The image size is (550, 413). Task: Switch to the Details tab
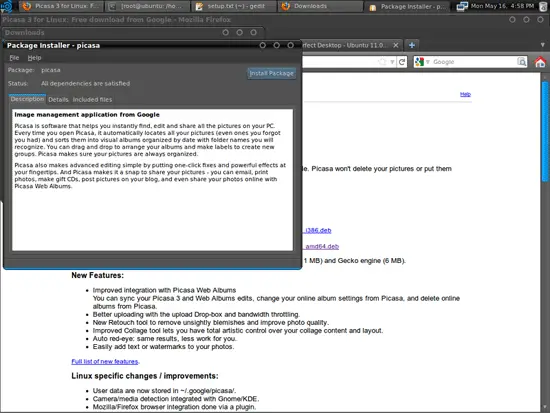tap(58, 100)
